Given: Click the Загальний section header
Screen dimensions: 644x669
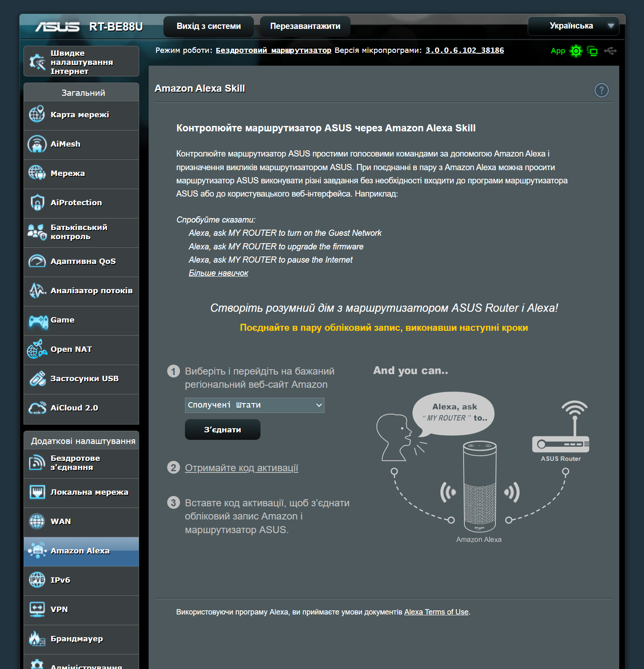Looking at the screenshot, I should click(81, 92).
